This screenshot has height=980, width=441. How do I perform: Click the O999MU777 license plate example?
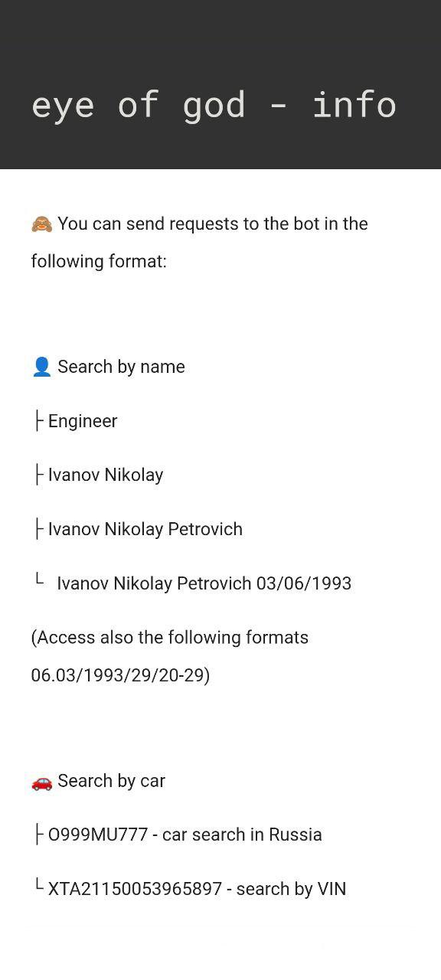pyautogui.click(x=98, y=835)
